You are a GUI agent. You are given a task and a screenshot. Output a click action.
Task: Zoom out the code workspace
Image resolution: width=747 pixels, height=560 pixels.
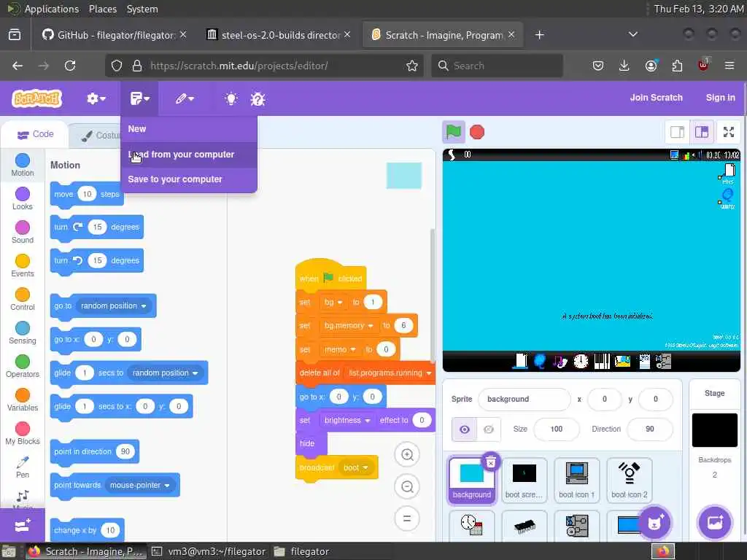(407, 486)
